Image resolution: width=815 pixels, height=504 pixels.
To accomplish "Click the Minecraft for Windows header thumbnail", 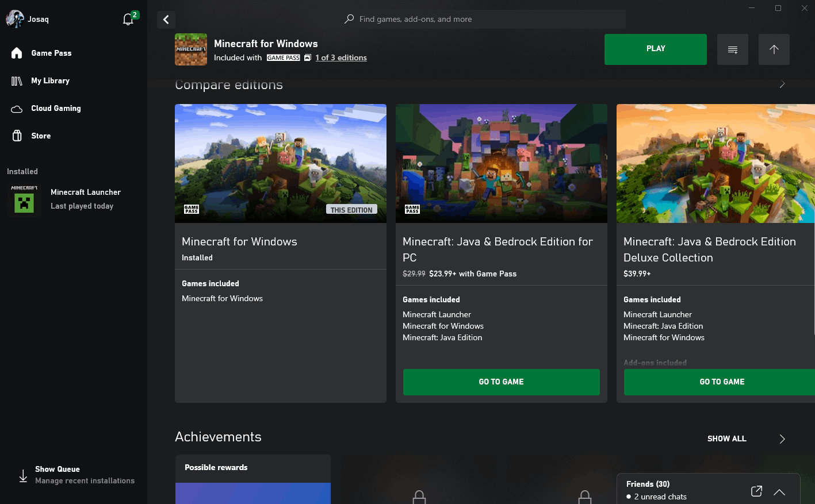I will (191, 49).
